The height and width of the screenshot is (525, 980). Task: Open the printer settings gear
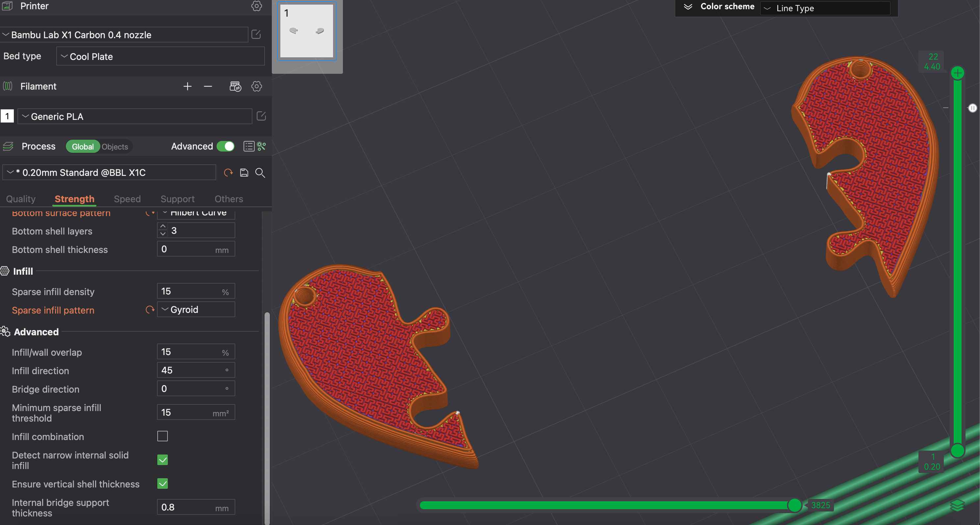point(256,6)
